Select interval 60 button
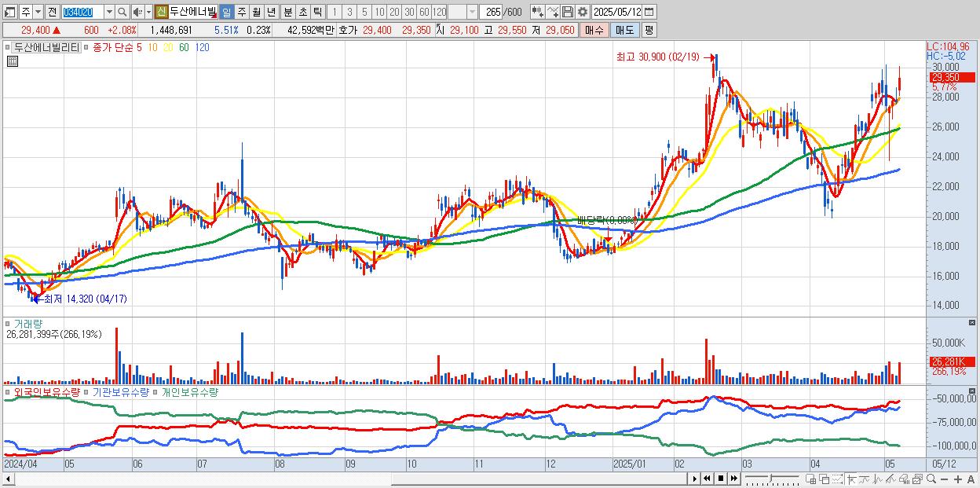980x488 pixels. (x=424, y=13)
